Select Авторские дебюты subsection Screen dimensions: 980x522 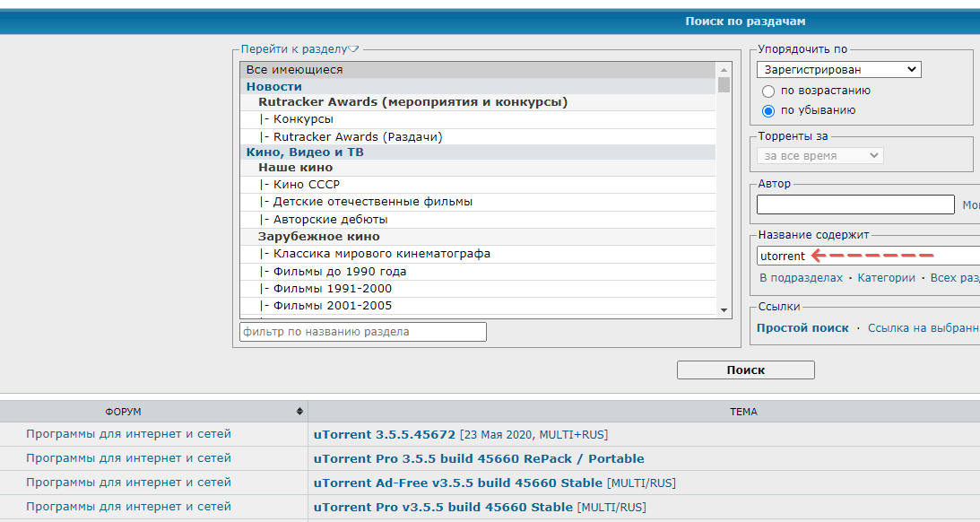tap(478, 220)
